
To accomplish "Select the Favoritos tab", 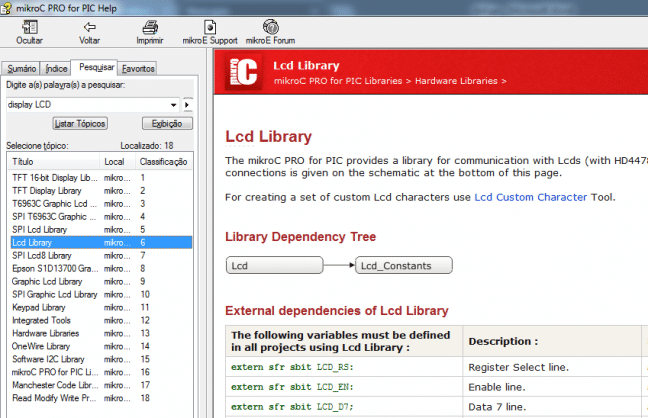I will click(x=137, y=69).
